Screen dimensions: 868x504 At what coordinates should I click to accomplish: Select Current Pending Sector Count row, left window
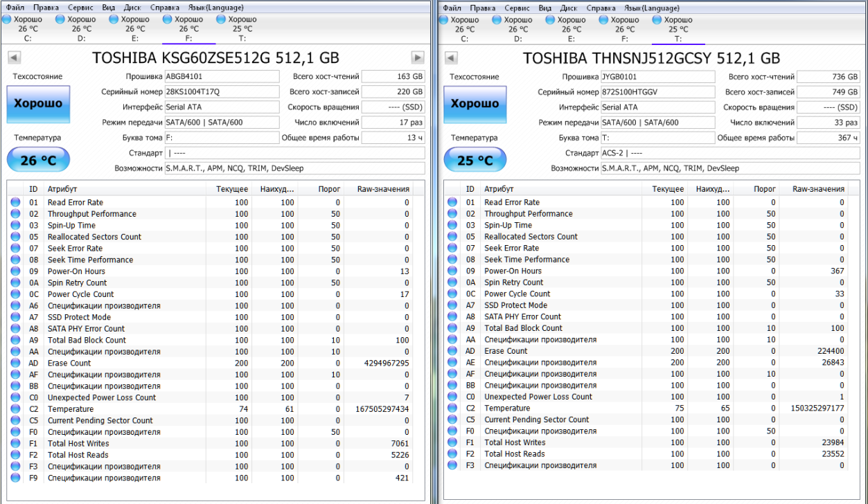point(215,420)
